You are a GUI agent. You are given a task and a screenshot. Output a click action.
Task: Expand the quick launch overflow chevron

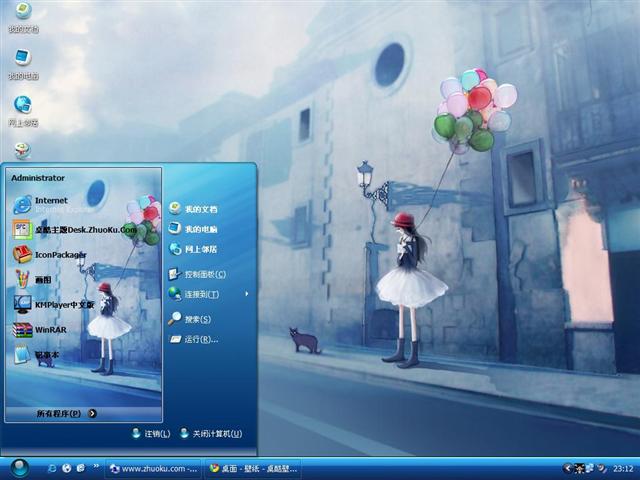[x=95, y=468]
